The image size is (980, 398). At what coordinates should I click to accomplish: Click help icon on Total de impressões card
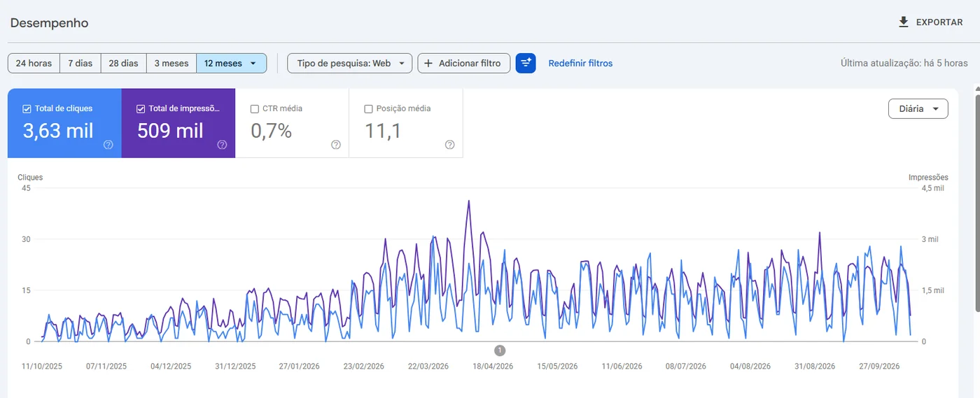tap(222, 145)
